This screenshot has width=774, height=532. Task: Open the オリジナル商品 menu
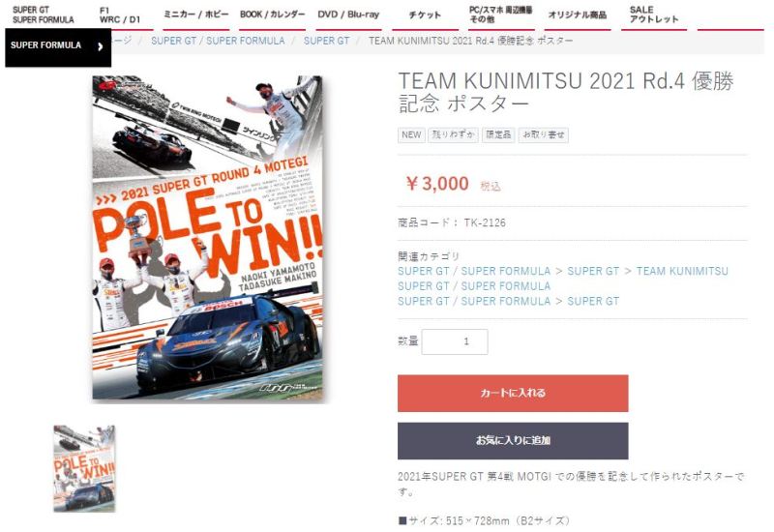coord(577,15)
